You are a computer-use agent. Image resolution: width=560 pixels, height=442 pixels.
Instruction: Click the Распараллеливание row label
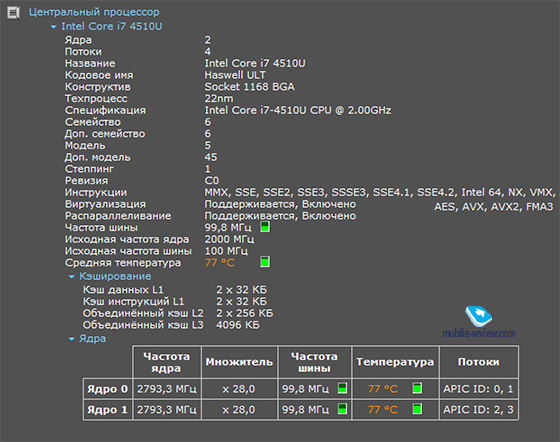118,216
